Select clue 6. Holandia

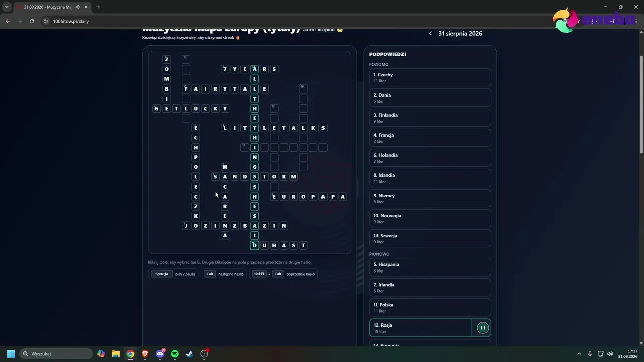(x=430, y=158)
